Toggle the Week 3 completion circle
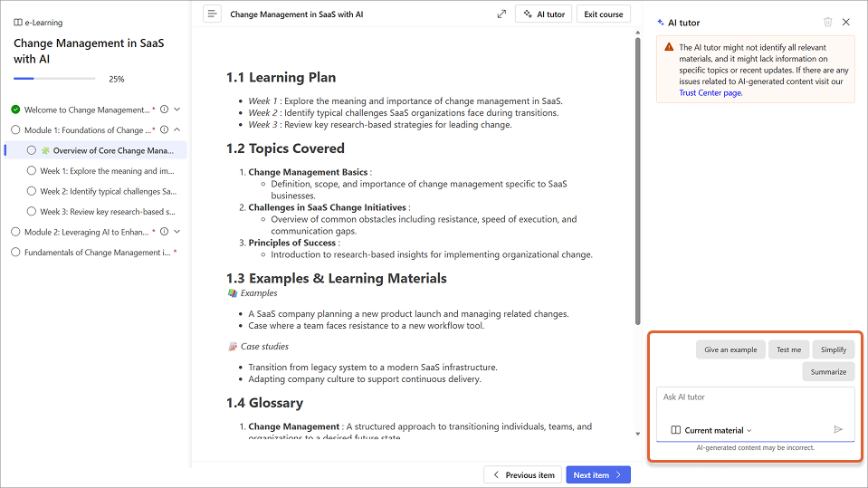This screenshot has height=488, width=868. (x=32, y=212)
